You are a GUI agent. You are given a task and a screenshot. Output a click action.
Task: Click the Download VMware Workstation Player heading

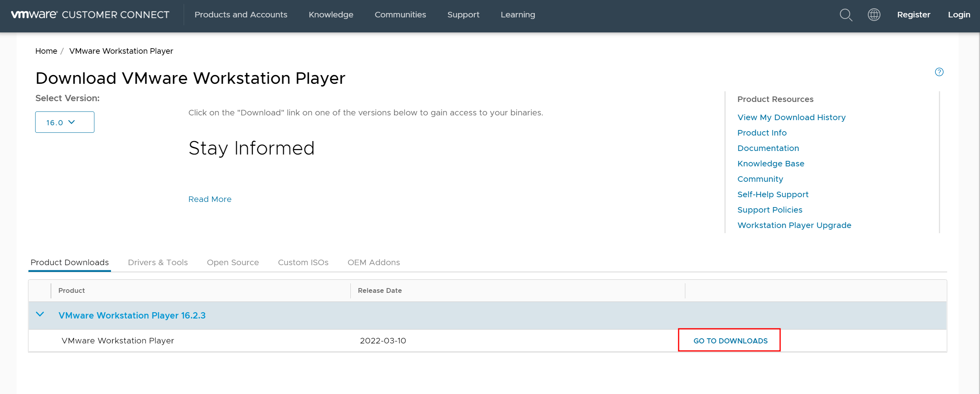[x=190, y=78]
